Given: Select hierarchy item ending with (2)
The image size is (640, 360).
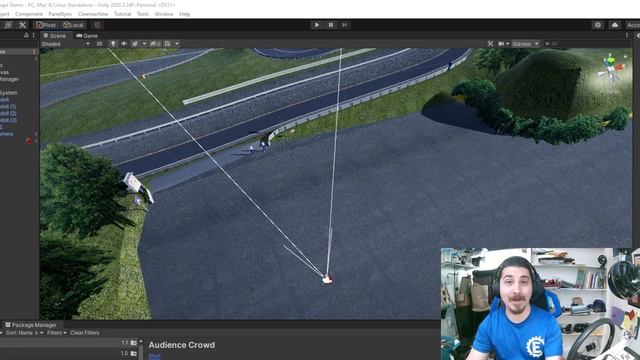Looking at the screenshot, I should click(x=8, y=113).
